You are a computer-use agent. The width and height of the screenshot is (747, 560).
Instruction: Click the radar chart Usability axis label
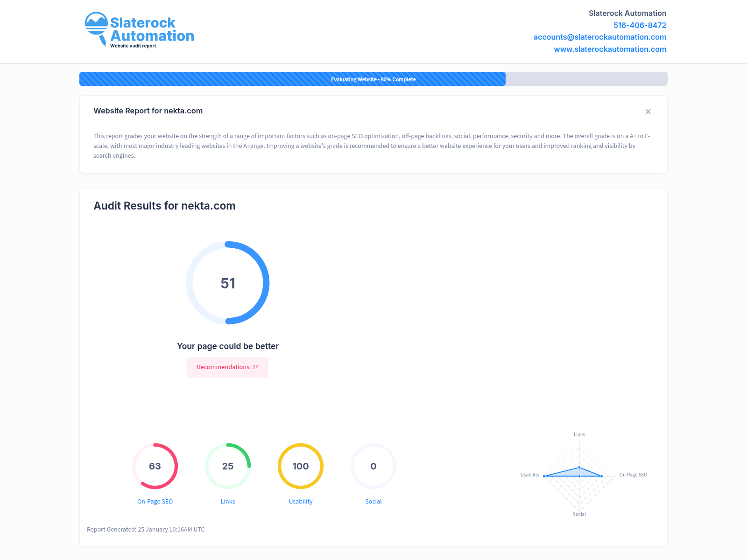[x=530, y=475]
